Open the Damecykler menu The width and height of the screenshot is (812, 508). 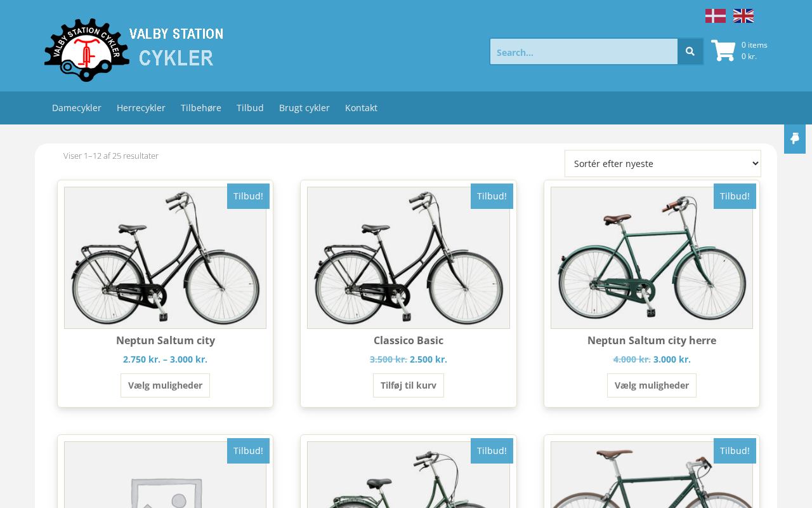[77, 108]
